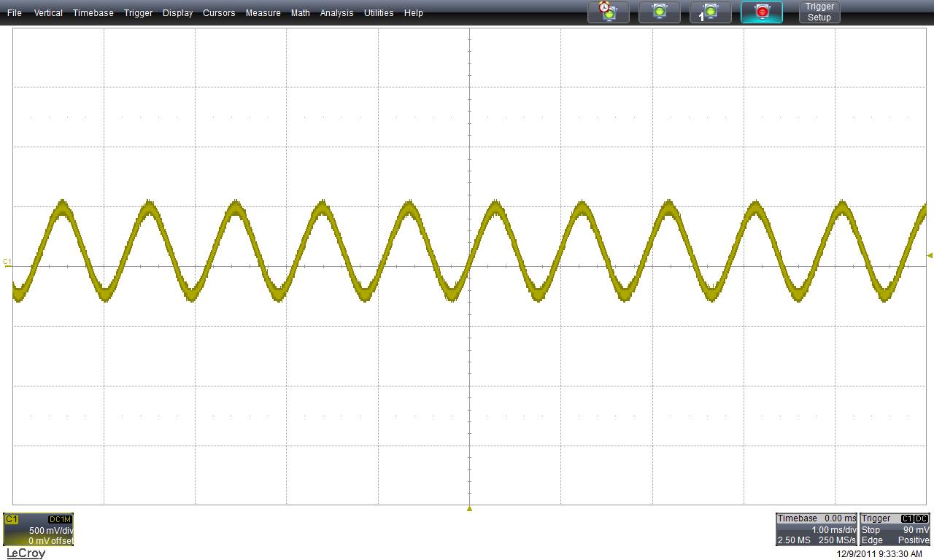
Task: Click the Positive slope label
Action: pos(914,540)
